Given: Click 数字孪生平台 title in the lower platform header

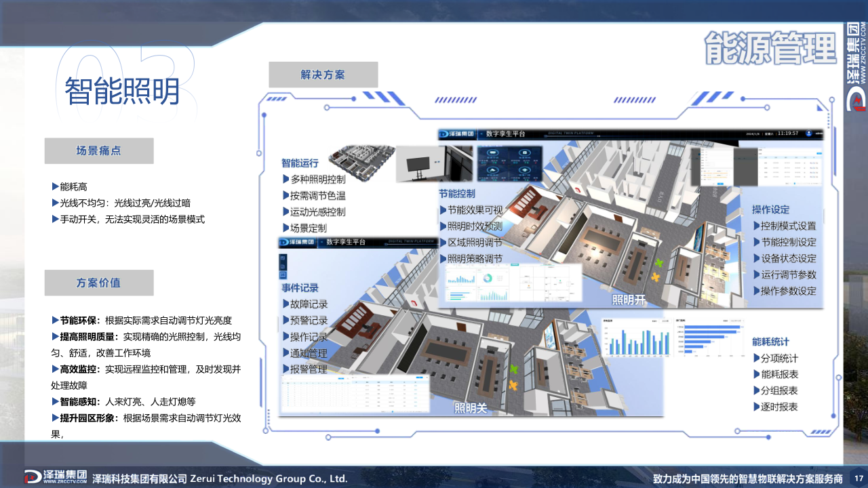Looking at the screenshot, I should coord(344,241).
